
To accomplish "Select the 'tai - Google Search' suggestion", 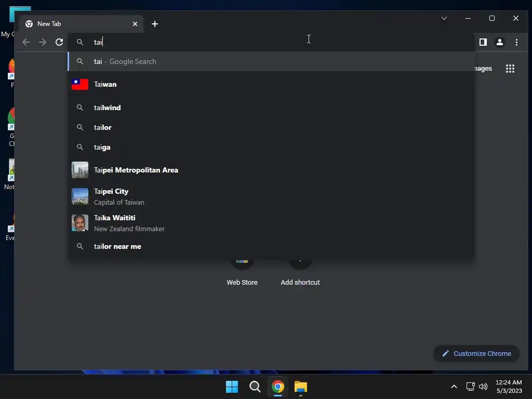I will click(271, 61).
